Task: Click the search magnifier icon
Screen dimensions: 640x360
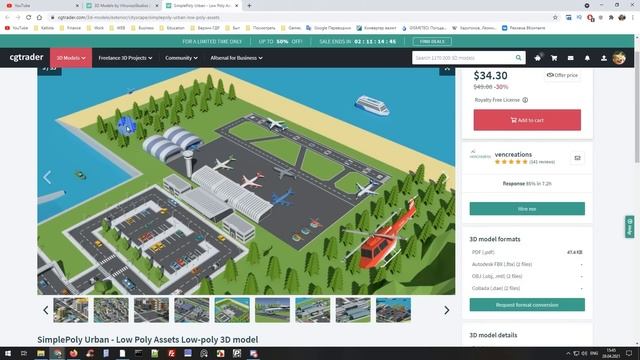Action: click(x=518, y=58)
